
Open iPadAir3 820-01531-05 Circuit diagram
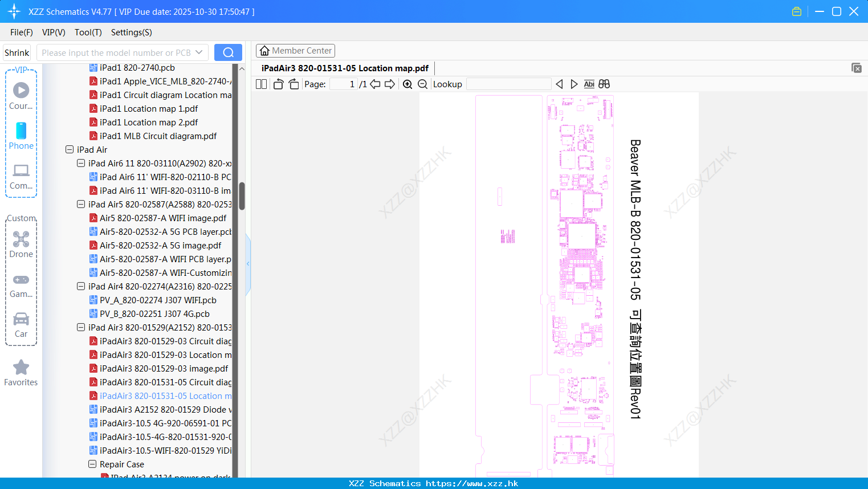pos(165,382)
